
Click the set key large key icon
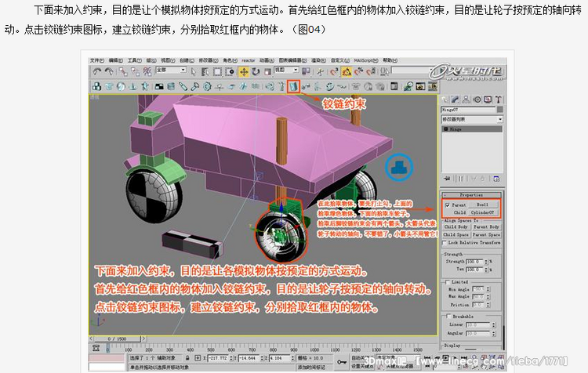tap(342, 362)
